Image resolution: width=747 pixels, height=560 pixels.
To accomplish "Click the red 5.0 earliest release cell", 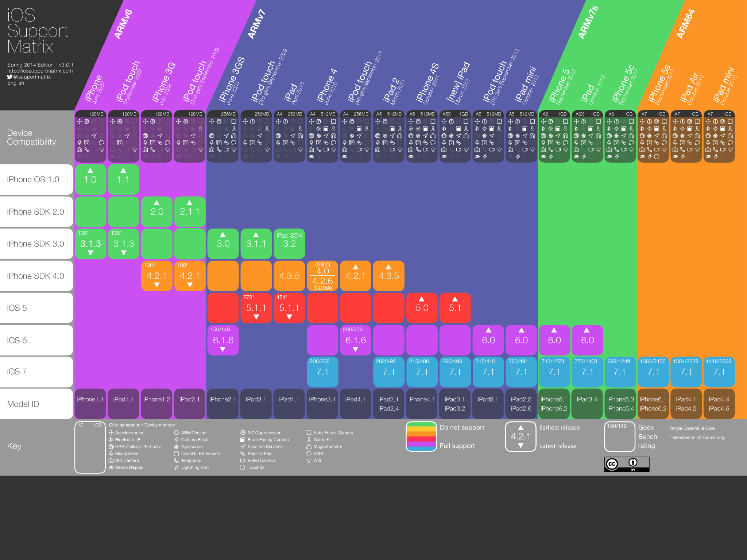I will click(x=422, y=308).
